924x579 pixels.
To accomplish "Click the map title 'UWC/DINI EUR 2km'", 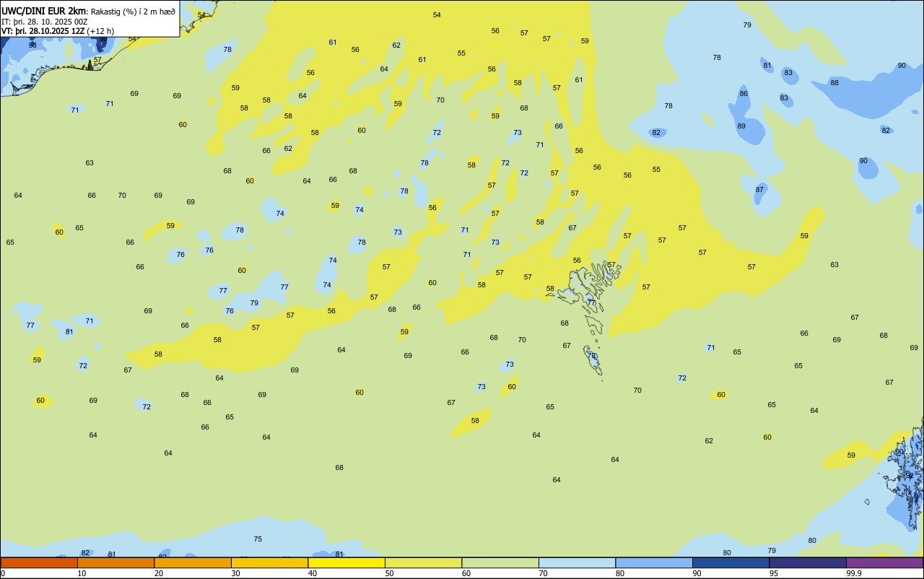I will coord(45,11).
